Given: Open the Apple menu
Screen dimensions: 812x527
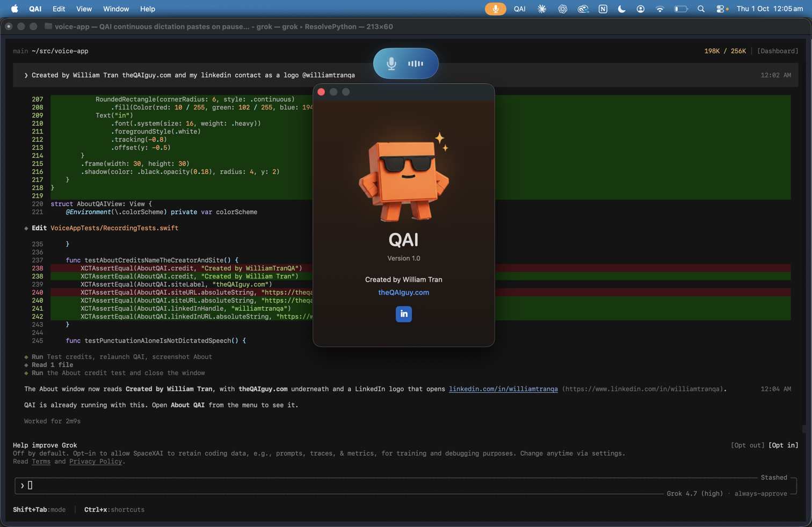Looking at the screenshot, I should pos(15,9).
